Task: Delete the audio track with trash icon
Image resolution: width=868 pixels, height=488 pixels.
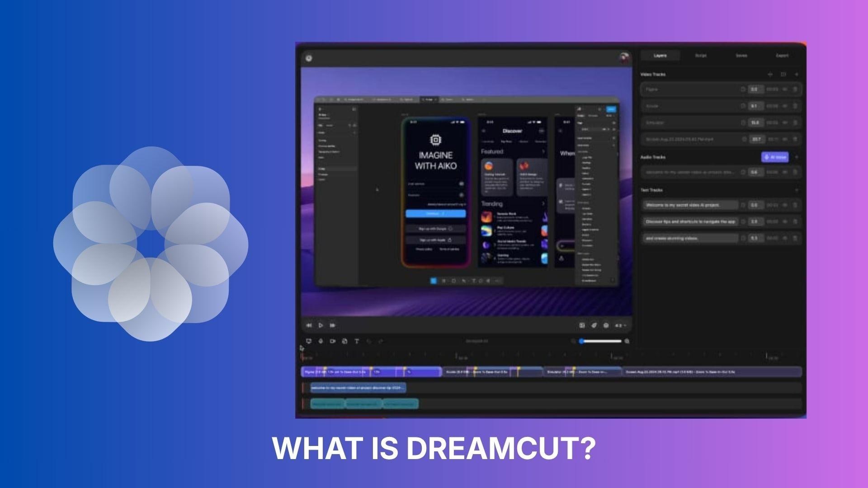Action: [795, 172]
